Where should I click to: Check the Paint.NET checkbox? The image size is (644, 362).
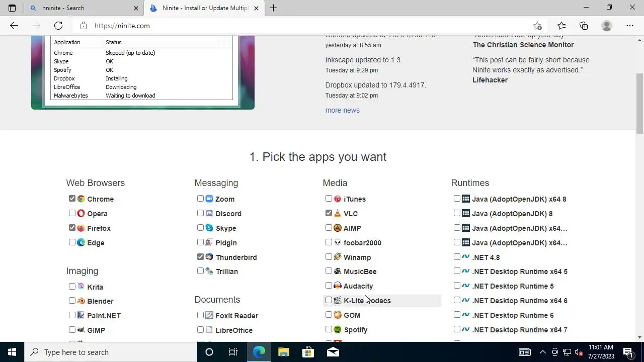pyautogui.click(x=72, y=315)
